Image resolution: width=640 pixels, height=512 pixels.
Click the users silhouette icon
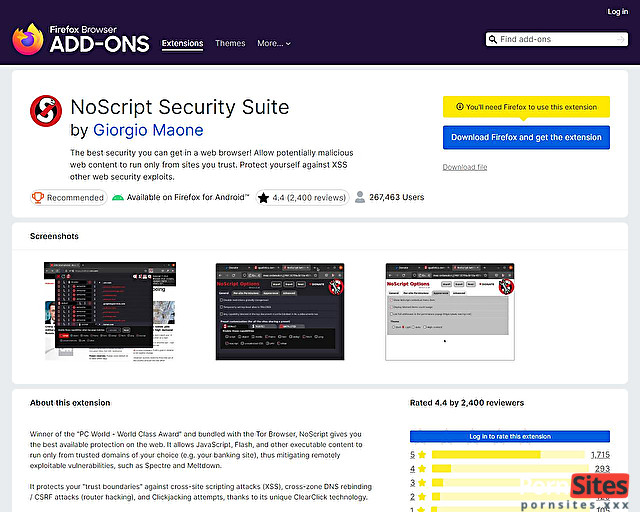click(x=360, y=197)
